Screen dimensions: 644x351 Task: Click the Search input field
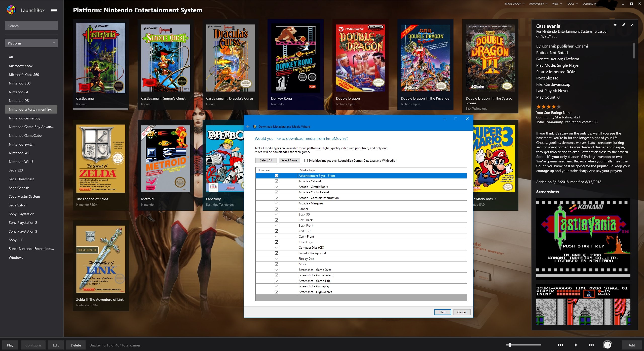[31, 26]
